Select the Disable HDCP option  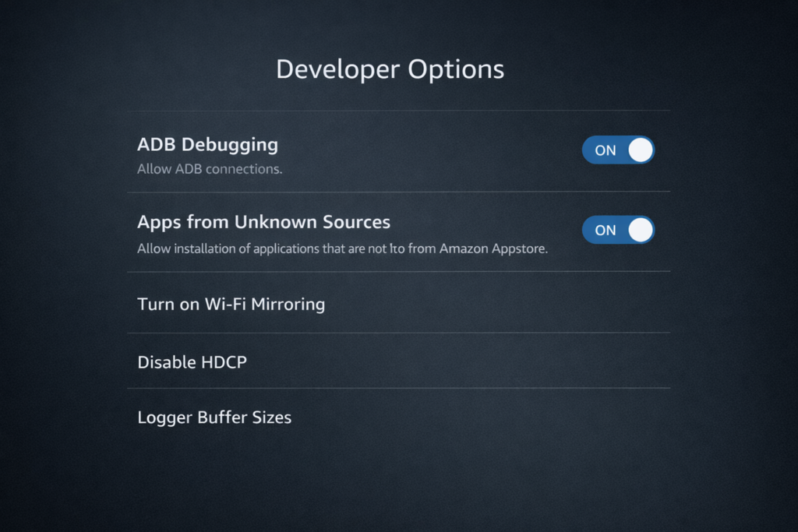[x=192, y=361]
